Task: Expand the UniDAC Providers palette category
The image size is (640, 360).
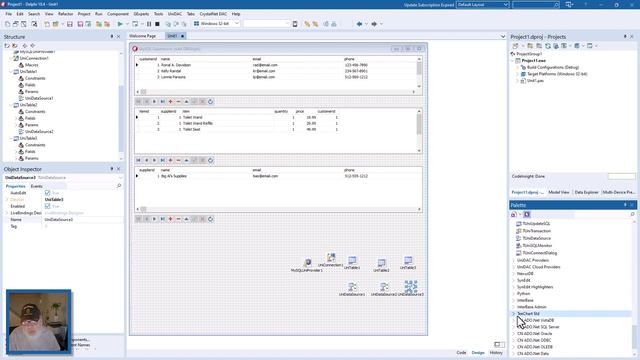Action: (x=513, y=260)
